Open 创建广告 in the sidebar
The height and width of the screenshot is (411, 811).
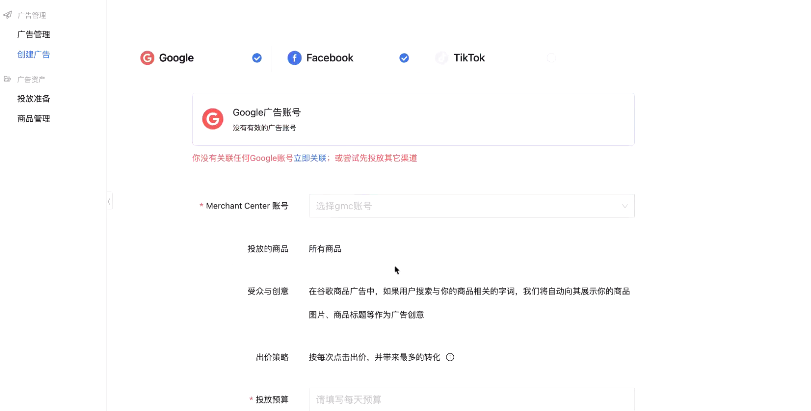(x=34, y=54)
